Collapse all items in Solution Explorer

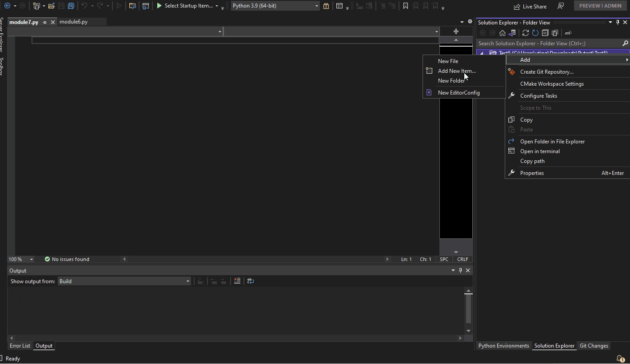point(545,32)
